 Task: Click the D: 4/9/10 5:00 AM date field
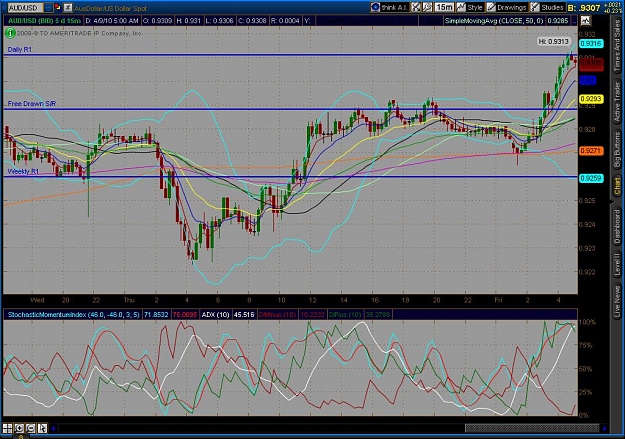pyautogui.click(x=112, y=20)
